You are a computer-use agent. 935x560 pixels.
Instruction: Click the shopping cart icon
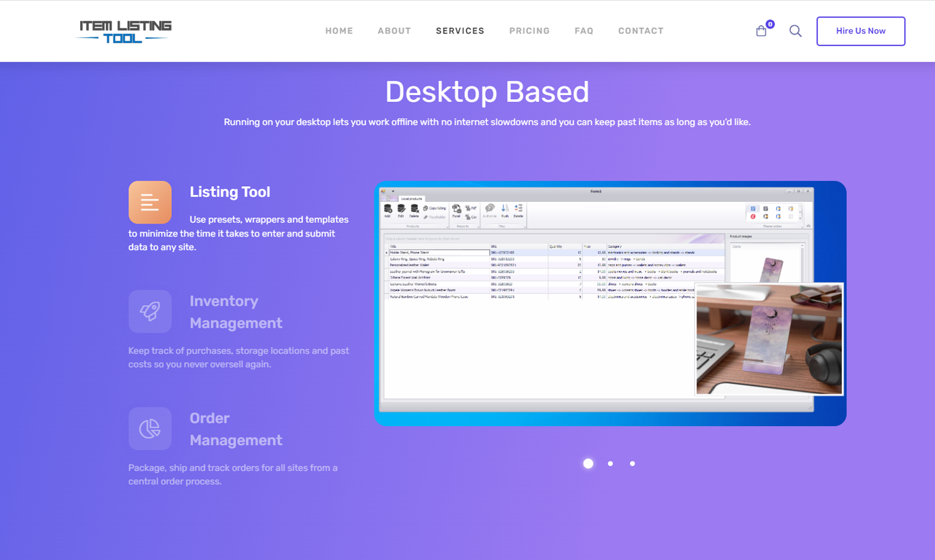761,31
